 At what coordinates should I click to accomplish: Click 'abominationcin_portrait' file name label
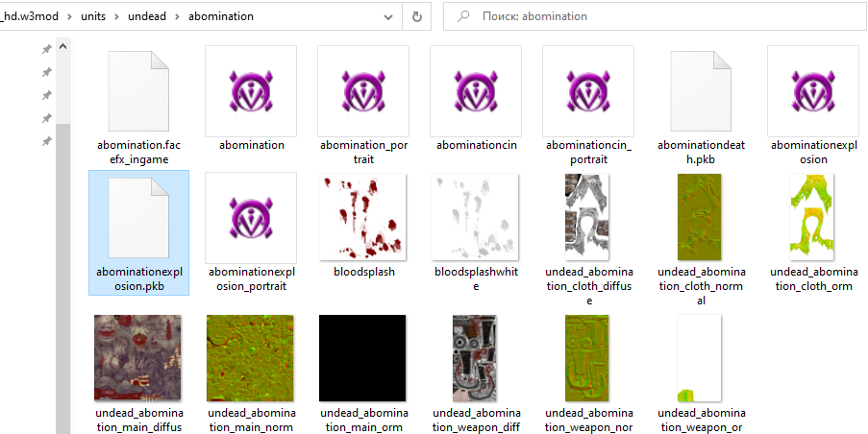588,152
